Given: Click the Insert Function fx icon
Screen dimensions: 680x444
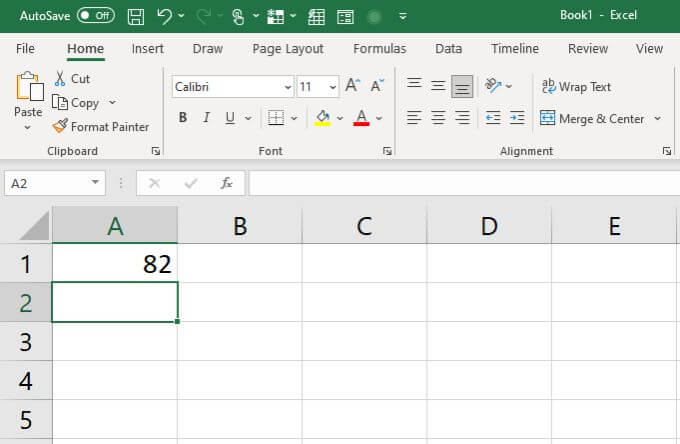Looking at the screenshot, I should [226, 183].
